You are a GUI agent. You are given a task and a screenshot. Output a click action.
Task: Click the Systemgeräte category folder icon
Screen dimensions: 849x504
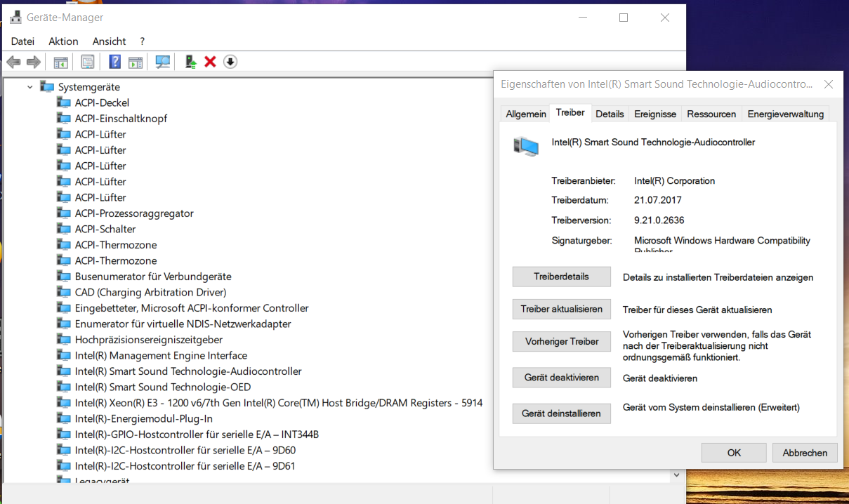(x=47, y=87)
